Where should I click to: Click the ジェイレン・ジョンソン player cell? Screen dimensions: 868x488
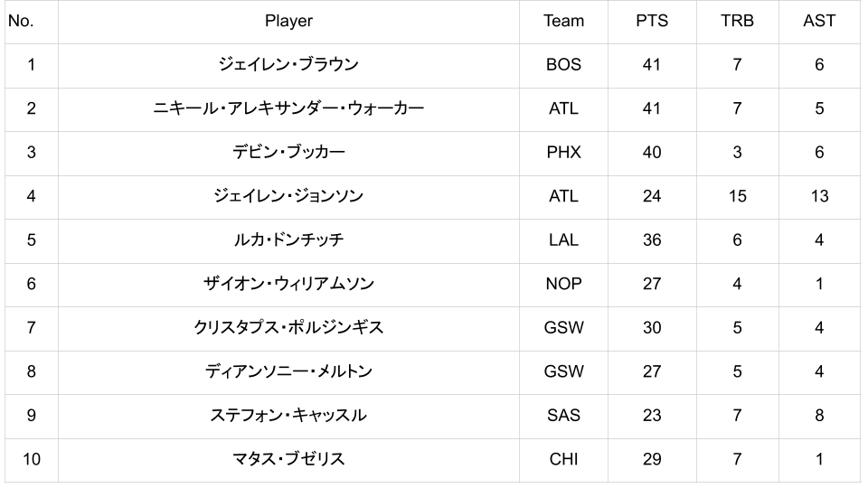(x=288, y=196)
